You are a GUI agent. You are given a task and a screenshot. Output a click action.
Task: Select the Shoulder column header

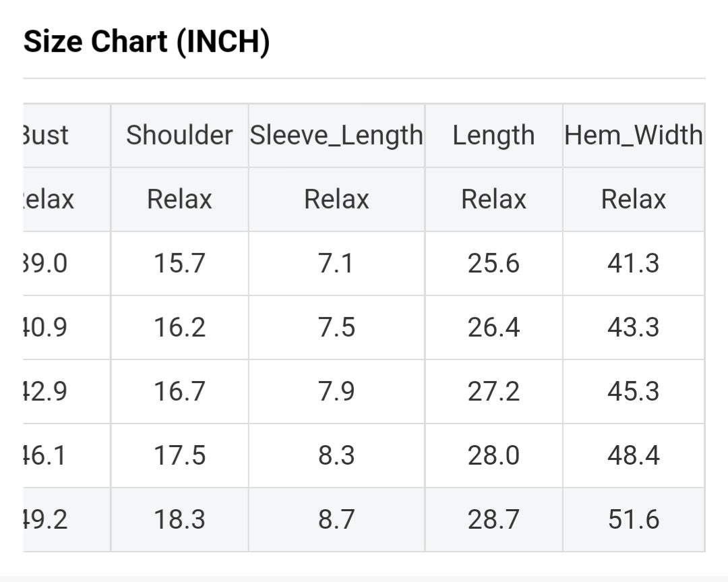point(179,136)
